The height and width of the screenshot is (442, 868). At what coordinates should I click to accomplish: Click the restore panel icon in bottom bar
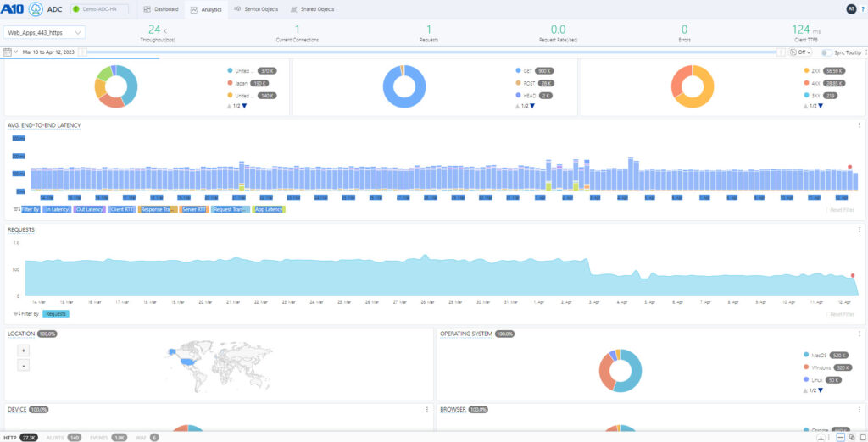point(852,438)
